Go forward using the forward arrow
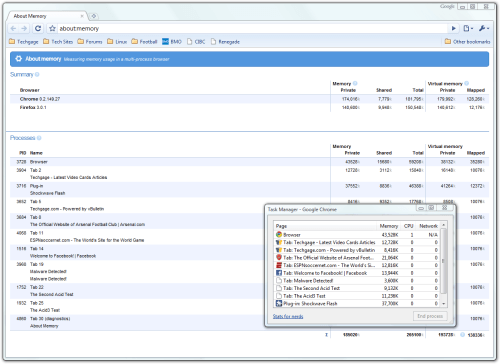Image resolution: width=500 pixels, height=364 pixels. pos(24,29)
